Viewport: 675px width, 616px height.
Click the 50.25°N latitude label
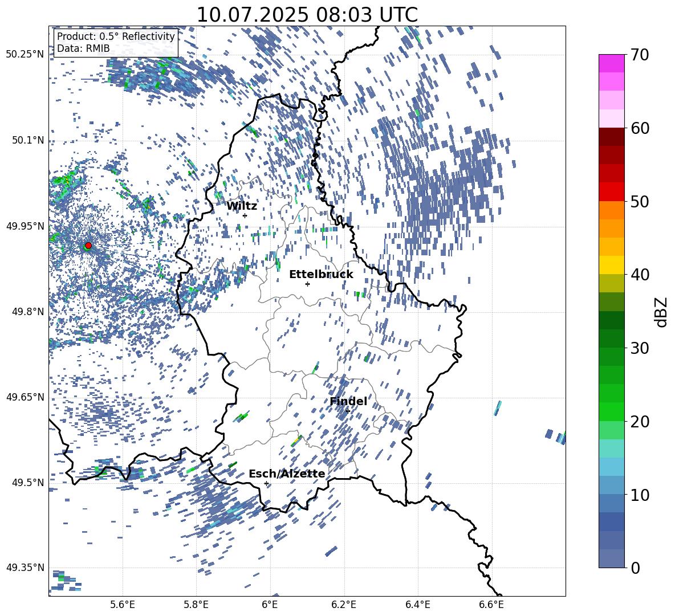[x=25, y=55]
